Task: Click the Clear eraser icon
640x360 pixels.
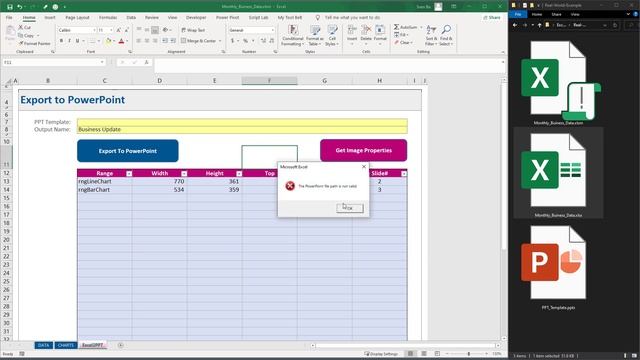Action: click(396, 42)
